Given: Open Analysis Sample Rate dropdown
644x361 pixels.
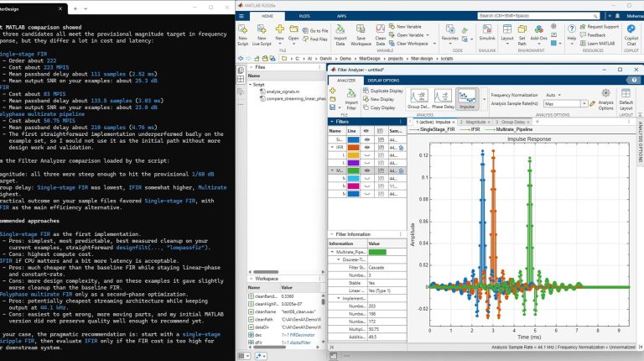Looking at the screenshot, I should click(584, 104).
